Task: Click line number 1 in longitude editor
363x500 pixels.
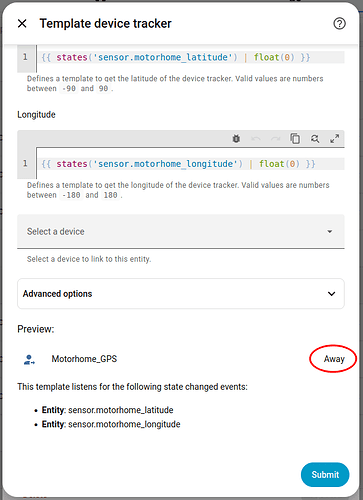Action: click(25, 163)
